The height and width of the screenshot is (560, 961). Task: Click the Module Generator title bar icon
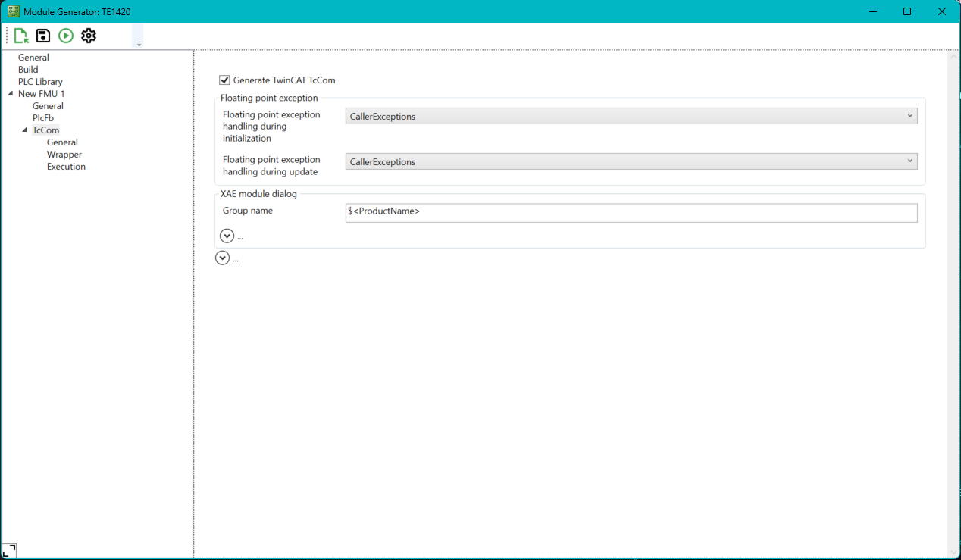pos(12,11)
